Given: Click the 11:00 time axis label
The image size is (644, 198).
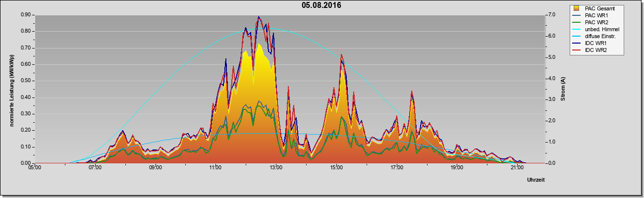Looking at the screenshot, I should [x=215, y=167].
